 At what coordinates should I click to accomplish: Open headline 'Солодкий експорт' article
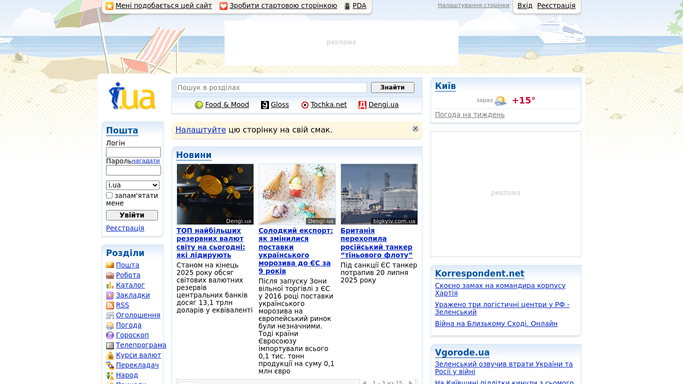pyautogui.click(x=295, y=251)
